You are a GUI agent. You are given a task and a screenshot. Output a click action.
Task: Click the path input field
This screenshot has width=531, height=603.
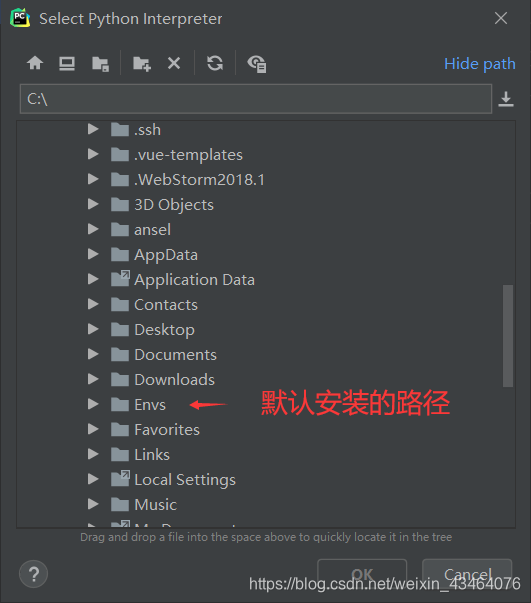pyautogui.click(x=256, y=99)
